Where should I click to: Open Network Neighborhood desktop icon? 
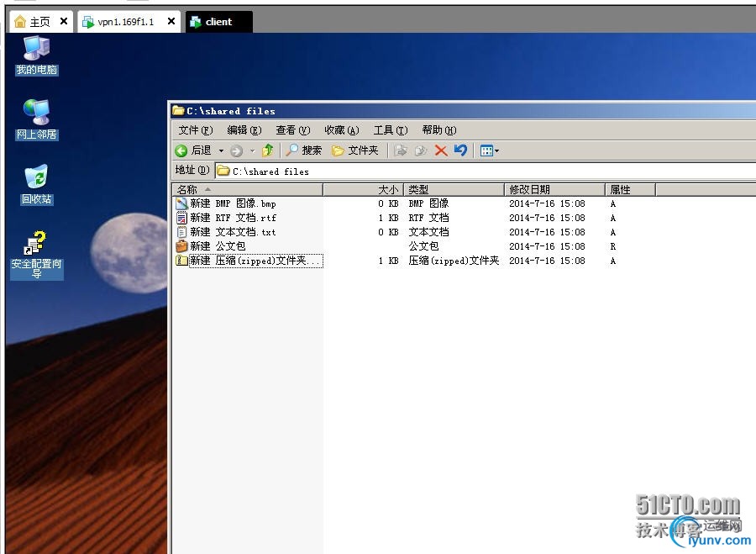[x=37, y=119]
